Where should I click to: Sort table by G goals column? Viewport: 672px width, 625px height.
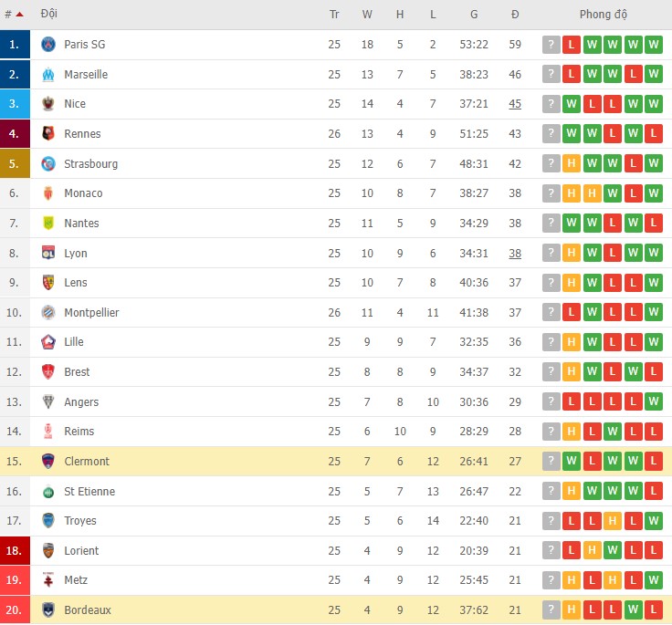[x=474, y=15]
